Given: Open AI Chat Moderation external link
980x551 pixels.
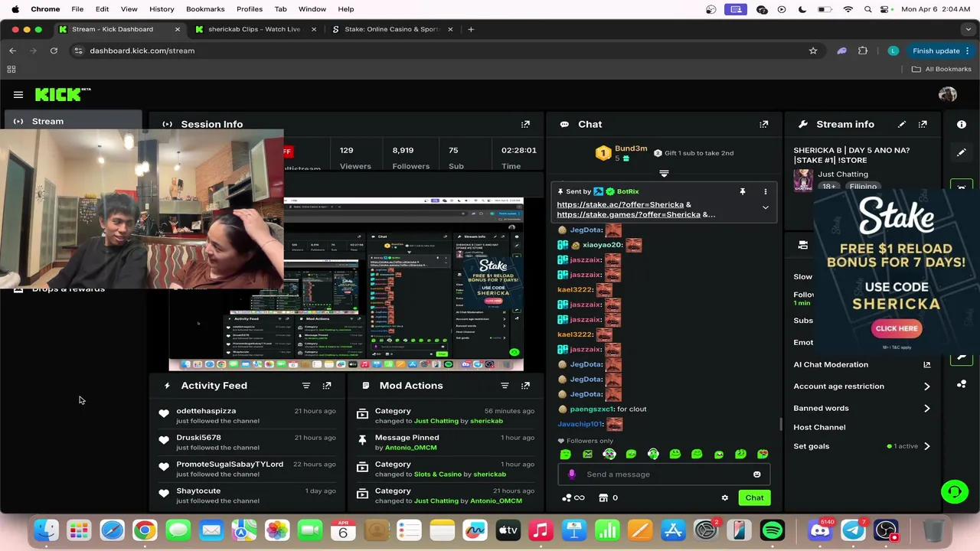Looking at the screenshot, I should click(x=926, y=365).
